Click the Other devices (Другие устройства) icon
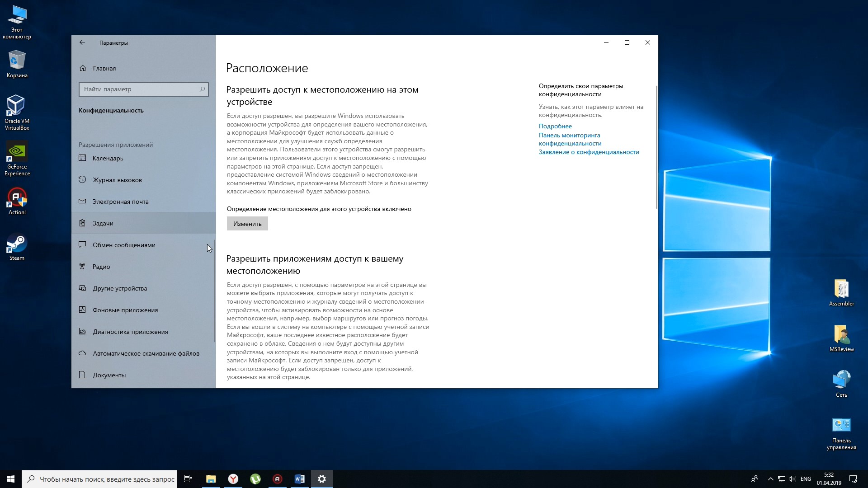The height and width of the screenshot is (488, 868). (82, 288)
